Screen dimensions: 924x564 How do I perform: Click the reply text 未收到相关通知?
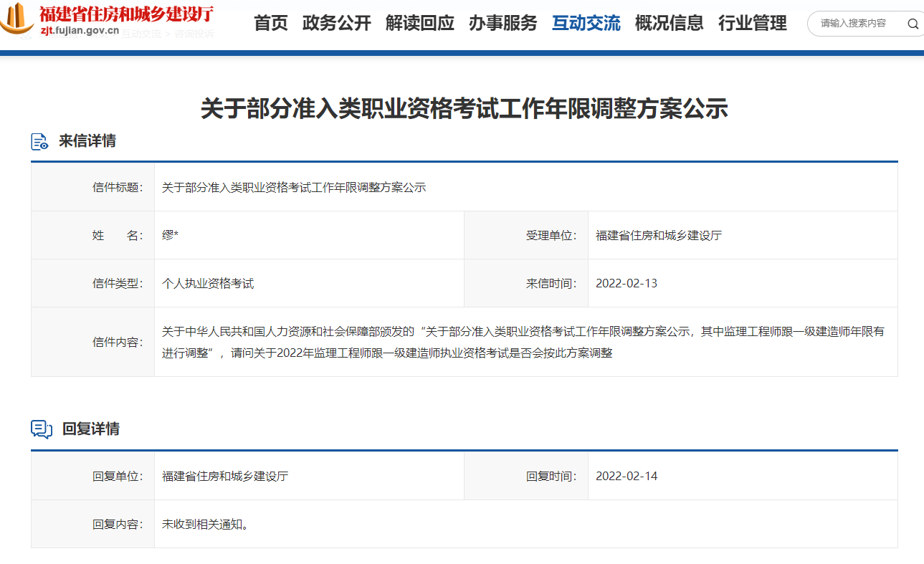click(x=205, y=525)
